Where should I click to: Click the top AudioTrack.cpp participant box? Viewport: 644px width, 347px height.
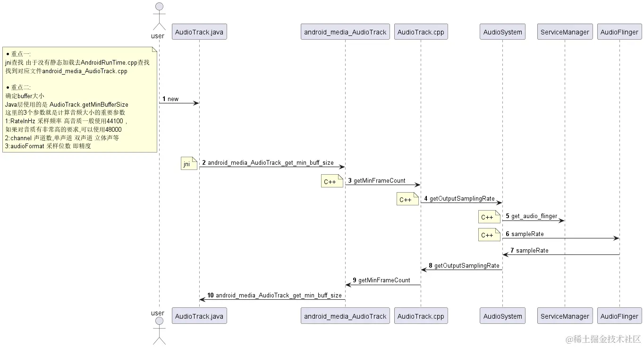pyautogui.click(x=421, y=32)
